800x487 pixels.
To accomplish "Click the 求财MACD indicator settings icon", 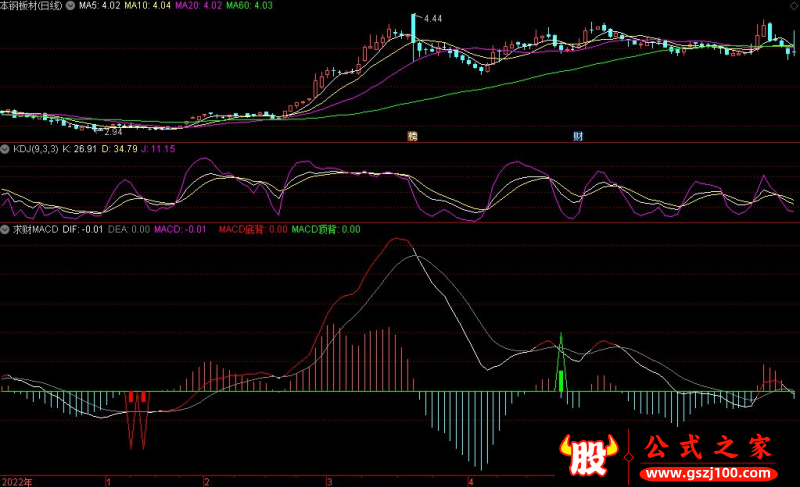I will click(x=6, y=229).
